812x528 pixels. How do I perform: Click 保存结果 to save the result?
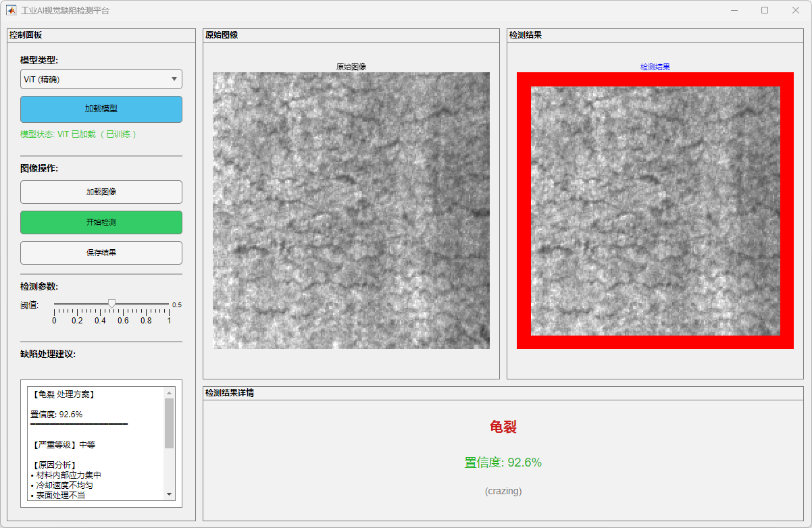click(x=101, y=253)
